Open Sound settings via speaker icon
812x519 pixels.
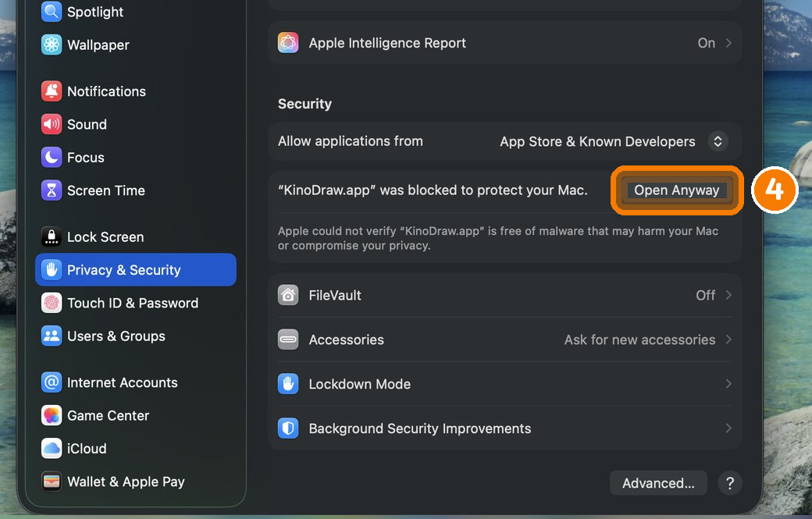tap(52, 124)
